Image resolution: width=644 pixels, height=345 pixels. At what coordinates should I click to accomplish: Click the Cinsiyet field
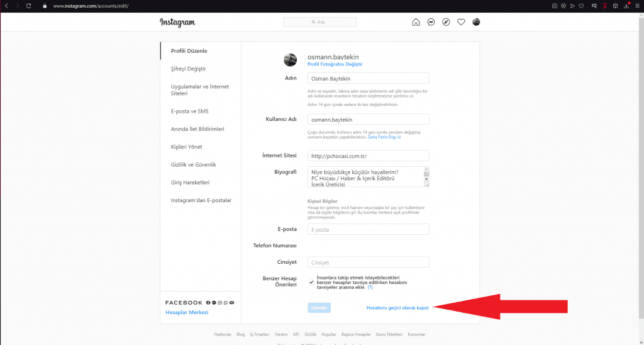point(369,263)
